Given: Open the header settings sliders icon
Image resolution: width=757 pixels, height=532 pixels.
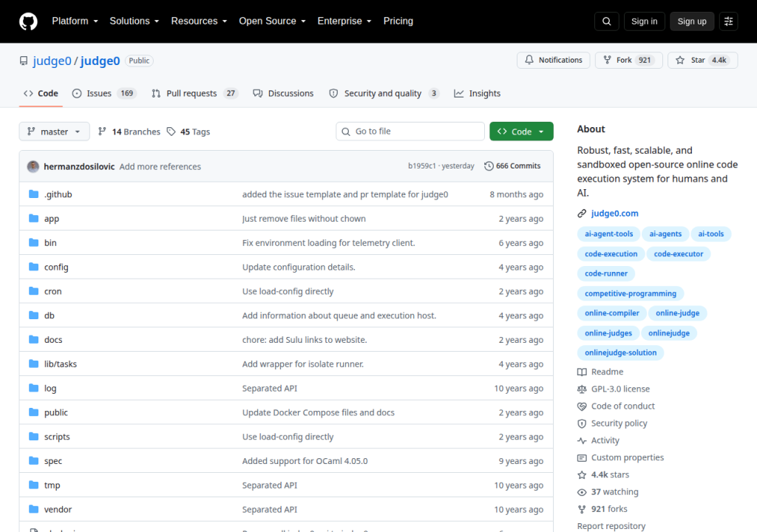Looking at the screenshot, I should pyautogui.click(x=728, y=21).
